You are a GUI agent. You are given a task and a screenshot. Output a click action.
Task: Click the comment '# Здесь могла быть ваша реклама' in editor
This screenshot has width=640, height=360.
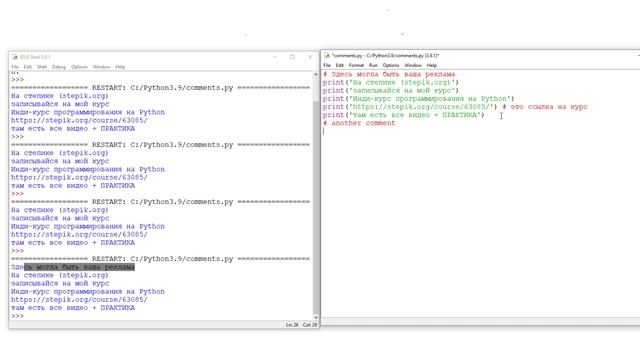(389, 74)
